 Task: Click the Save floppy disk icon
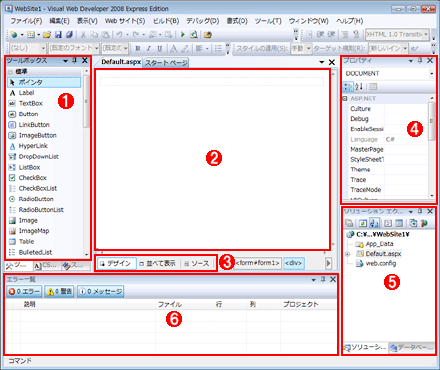[59, 35]
